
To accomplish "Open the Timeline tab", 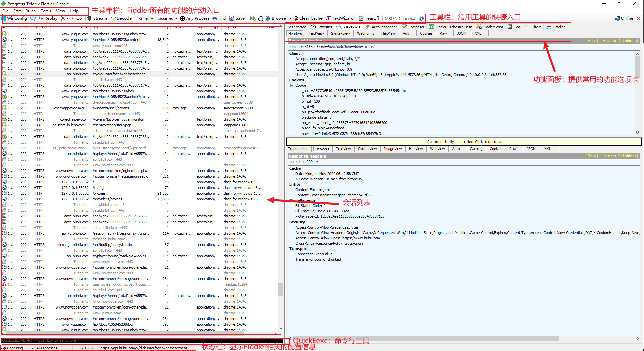I will 556,27.
